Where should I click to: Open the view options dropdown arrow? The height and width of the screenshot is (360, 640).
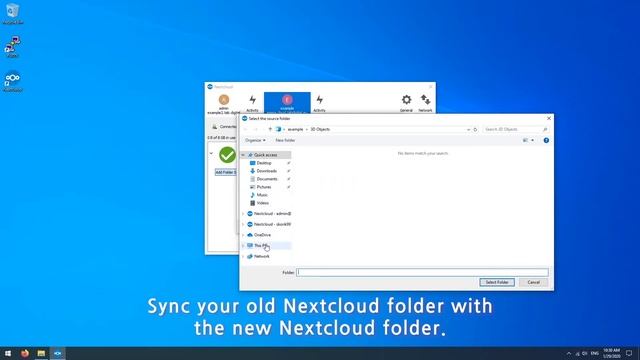click(x=532, y=140)
